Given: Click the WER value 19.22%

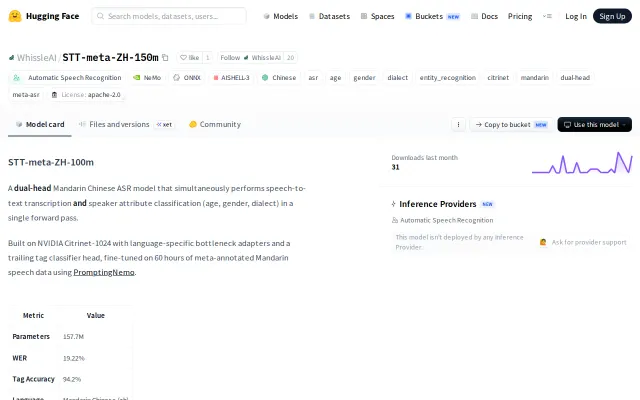Looking at the screenshot, I should (74, 358).
